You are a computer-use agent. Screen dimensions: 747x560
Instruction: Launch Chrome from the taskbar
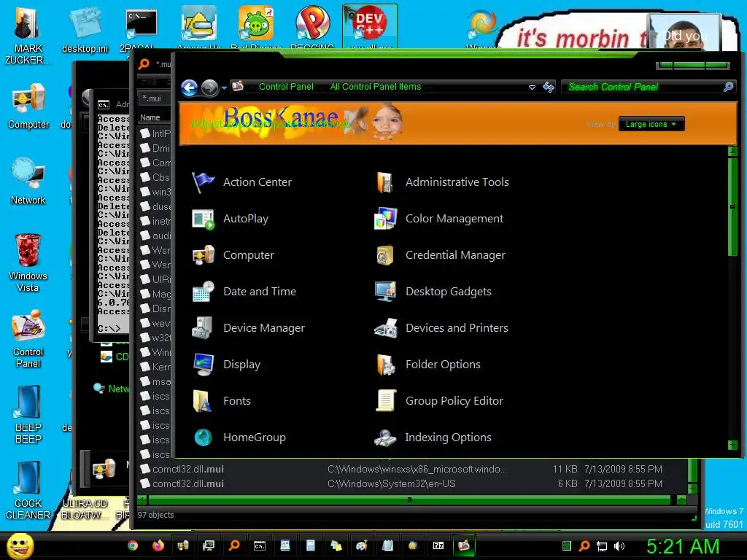pyautogui.click(x=133, y=545)
